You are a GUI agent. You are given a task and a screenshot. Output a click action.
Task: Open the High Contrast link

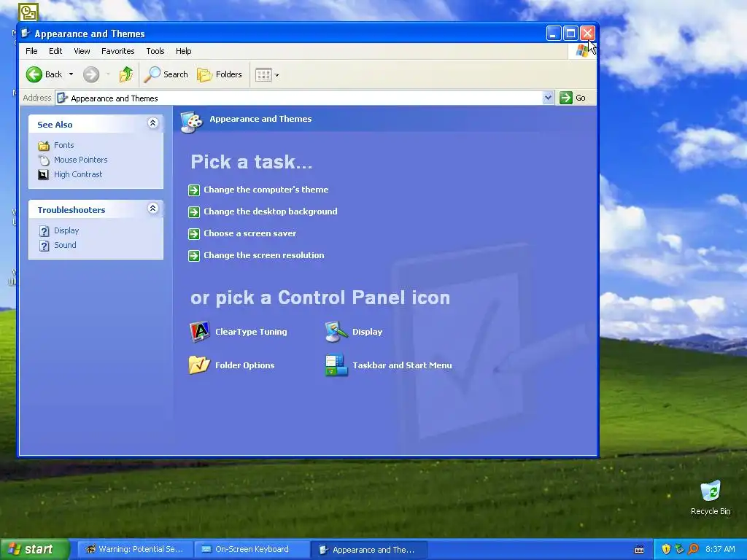click(x=78, y=174)
